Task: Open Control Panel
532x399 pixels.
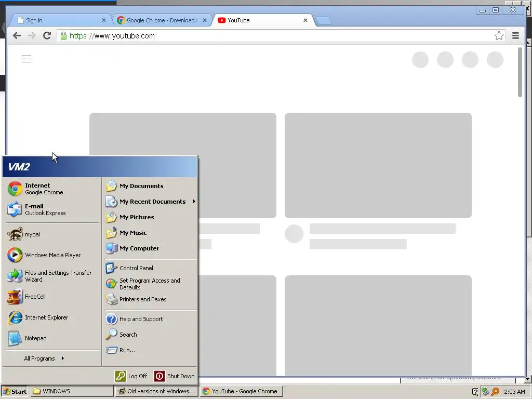Action: click(x=151, y=268)
